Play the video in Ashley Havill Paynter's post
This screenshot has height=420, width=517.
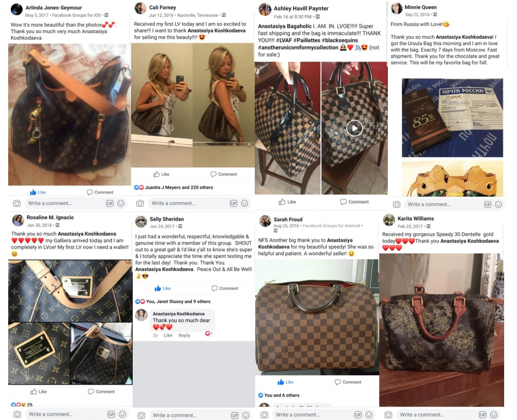click(x=354, y=128)
